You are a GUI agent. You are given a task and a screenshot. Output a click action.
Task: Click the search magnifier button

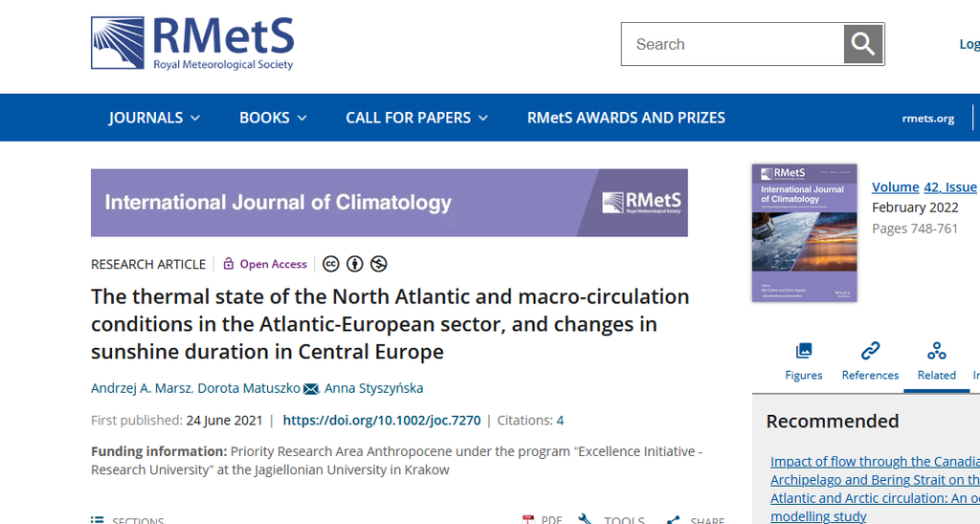point(863,44)
